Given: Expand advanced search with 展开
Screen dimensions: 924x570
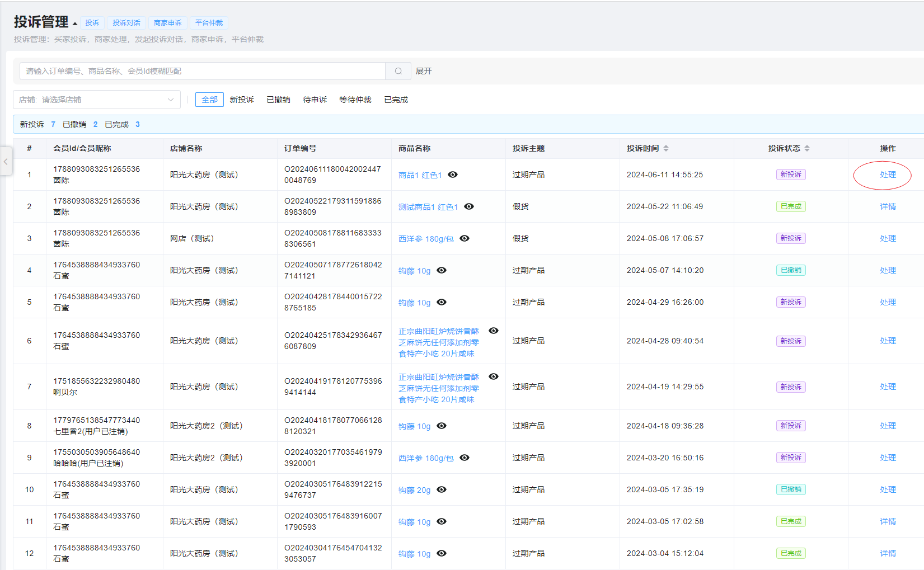Looking at the screenshot, I should [424, 71].
